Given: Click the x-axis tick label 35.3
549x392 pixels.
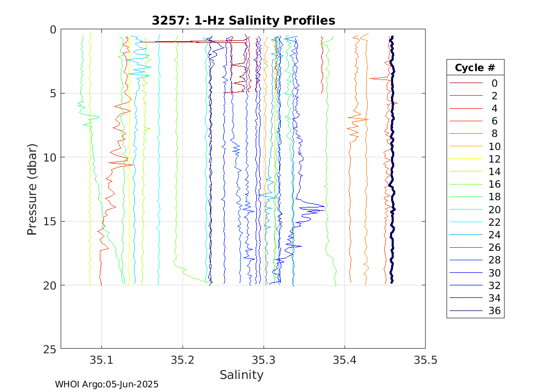Looking at the screenshot, I should (264, 360).
